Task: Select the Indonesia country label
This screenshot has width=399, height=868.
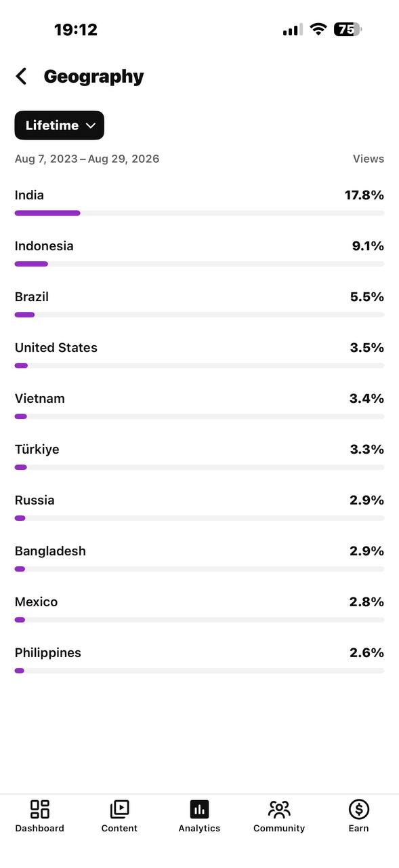Action: click(x=44, y=246)
